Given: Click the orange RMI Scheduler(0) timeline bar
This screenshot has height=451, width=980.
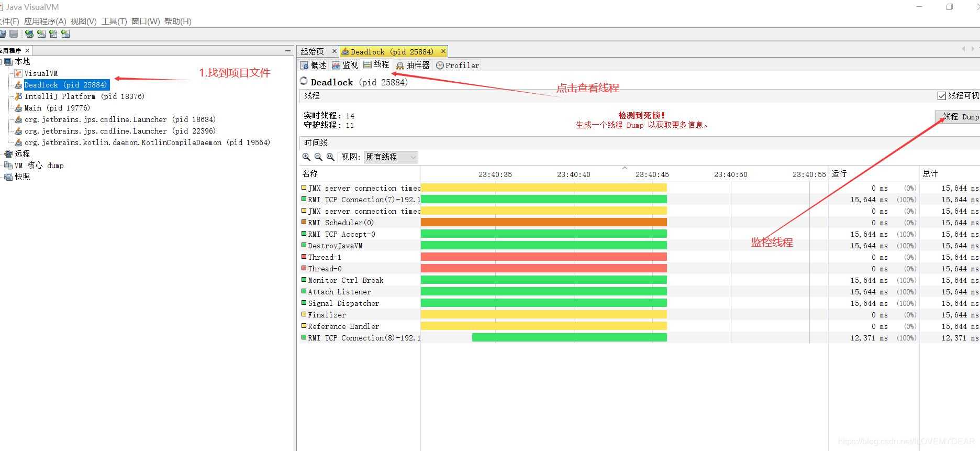Looking at the screenshot, I should pos(543,223).
